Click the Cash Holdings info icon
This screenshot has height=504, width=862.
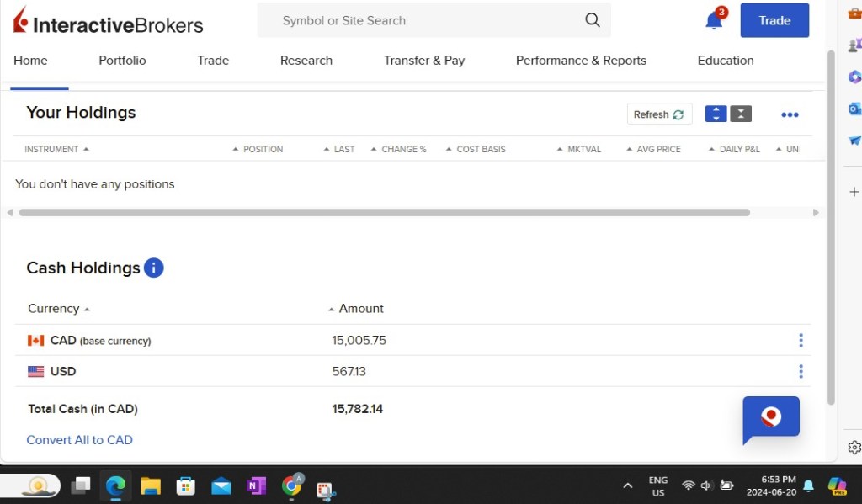point(153,268)
